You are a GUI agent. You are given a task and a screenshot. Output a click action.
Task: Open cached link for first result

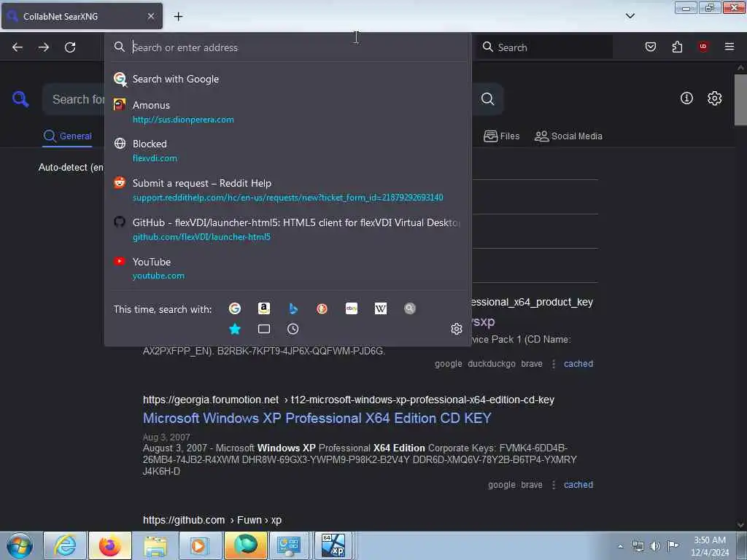tap(578, 364)
